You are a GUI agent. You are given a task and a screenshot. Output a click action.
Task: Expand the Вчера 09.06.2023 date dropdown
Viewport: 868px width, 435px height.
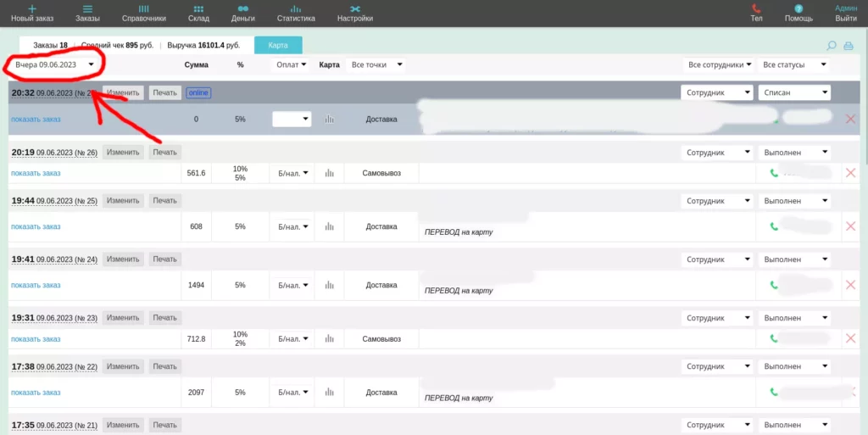click(54, 64)
